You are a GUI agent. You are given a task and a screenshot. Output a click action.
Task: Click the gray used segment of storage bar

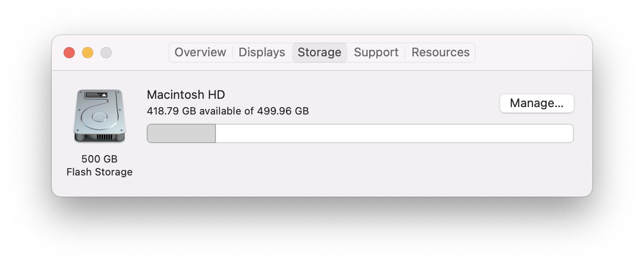[181, 133]
